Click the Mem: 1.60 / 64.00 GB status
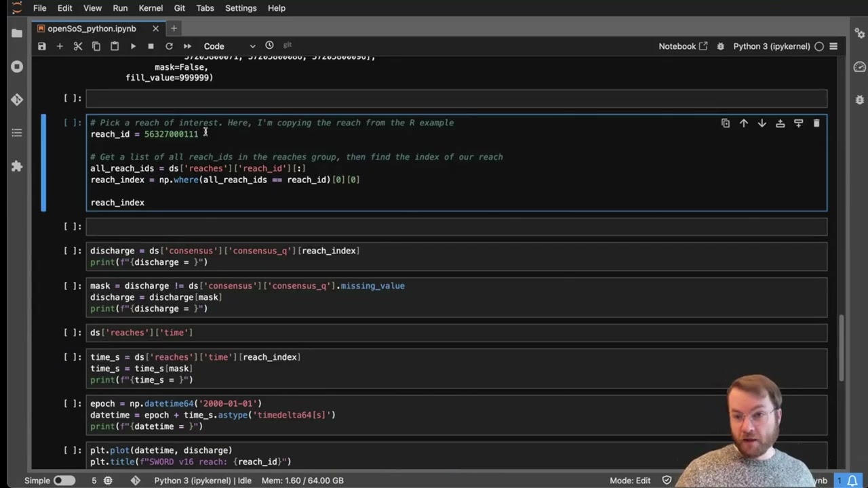The image size is (868, 488). pyautogui.click(x=302, y=481)
